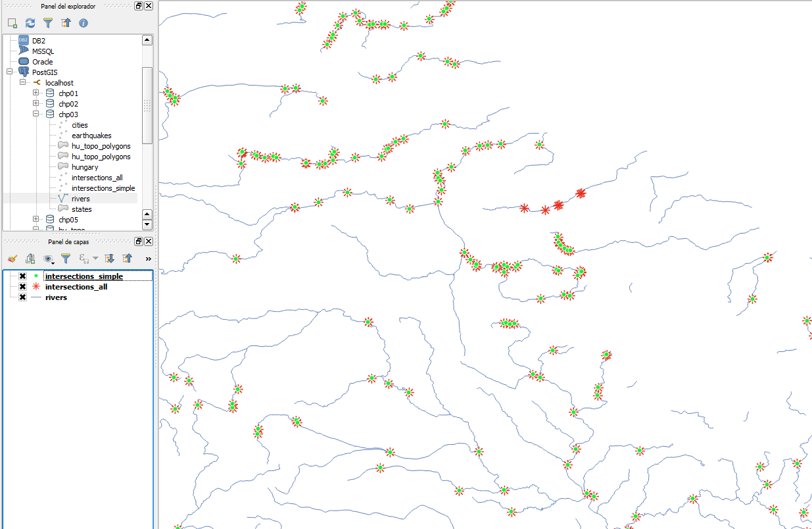Click the filter legend by expression icon
Image resolution: width=812 pixels, height=529 pixels.
click(x=84, y=259)
